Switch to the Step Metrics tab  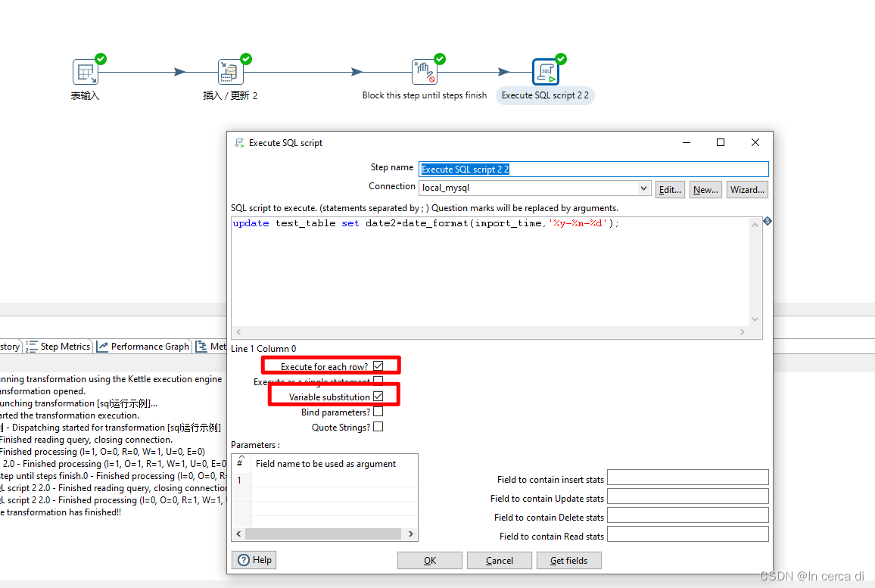(64, 346)
